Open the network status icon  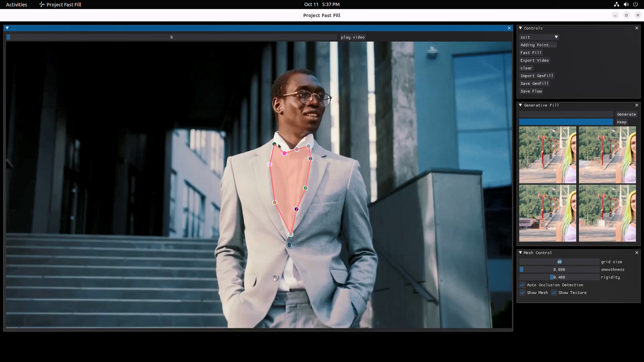(x=616, y=4)
